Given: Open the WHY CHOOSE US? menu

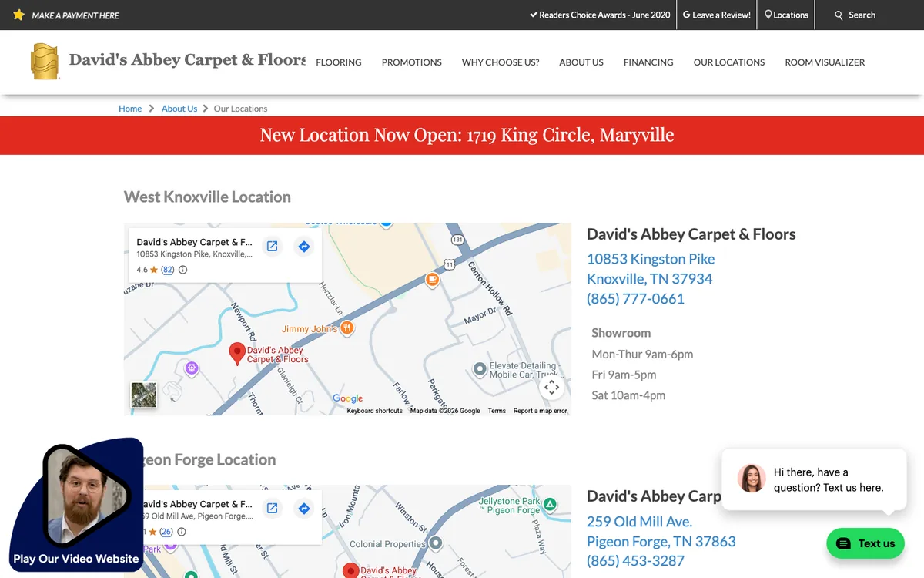Looking at the screenshot, I should click(x=500, y=62).
